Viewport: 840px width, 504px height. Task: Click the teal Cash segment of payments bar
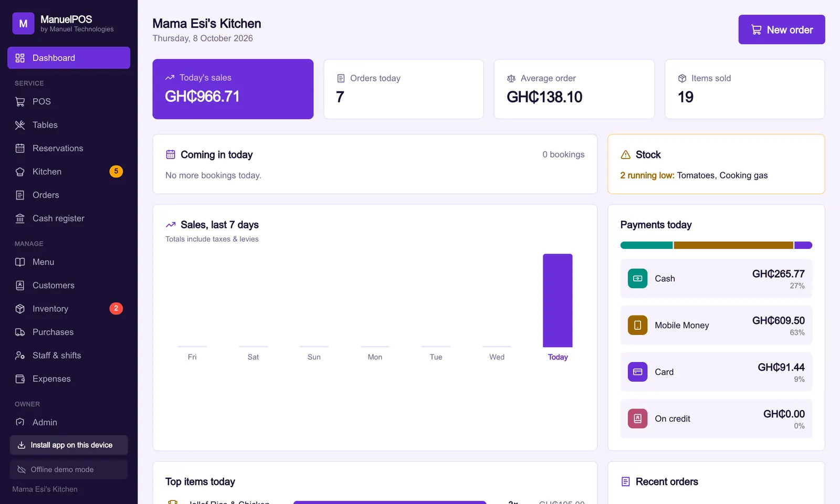pyautogui.click(x=646, y=245)
